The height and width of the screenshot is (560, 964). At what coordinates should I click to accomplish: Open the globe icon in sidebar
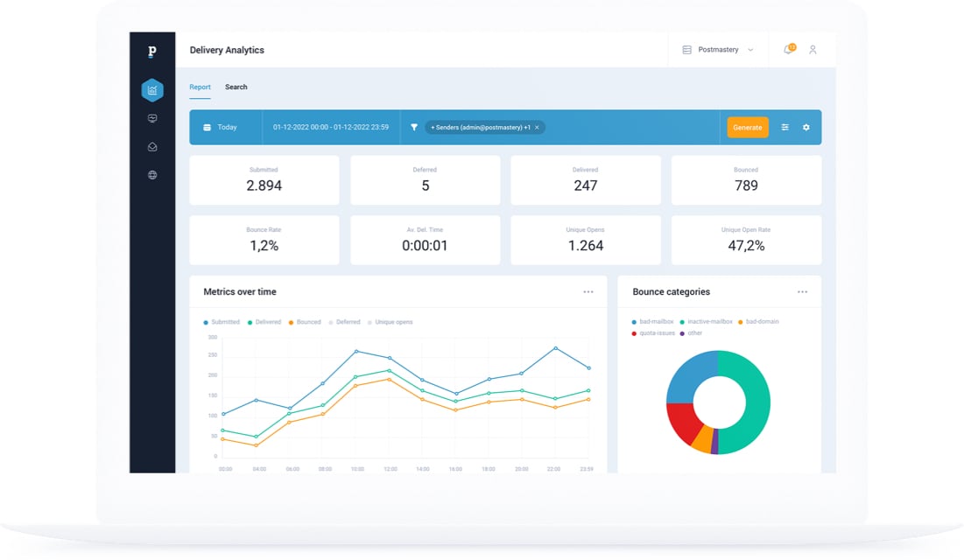(152, 175)
